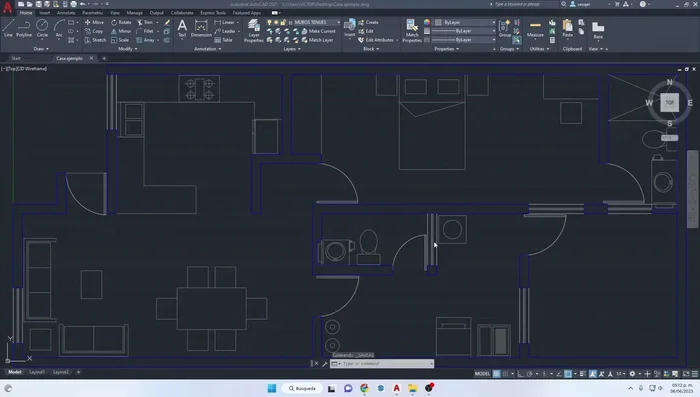Switch to the Start file tab

click(16, 58)
